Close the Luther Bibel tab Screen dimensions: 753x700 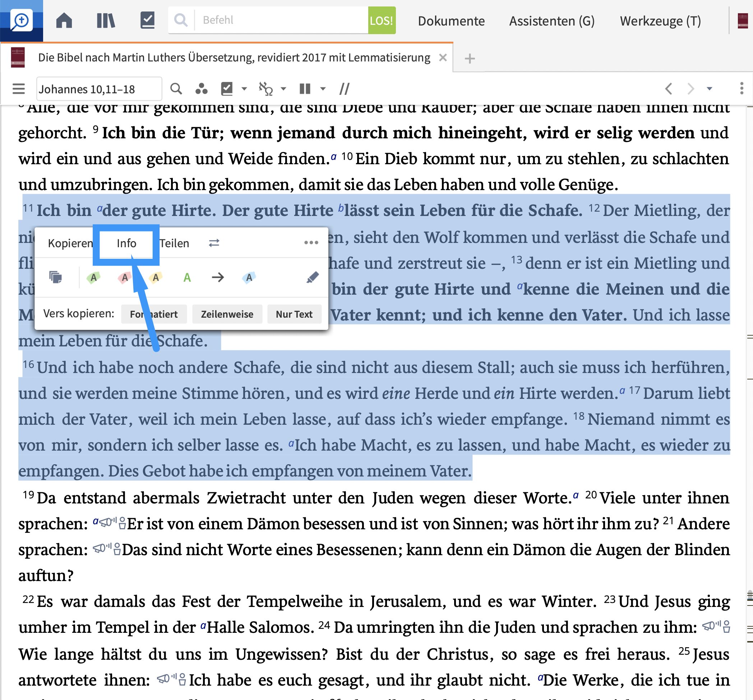tap(442, 57)
